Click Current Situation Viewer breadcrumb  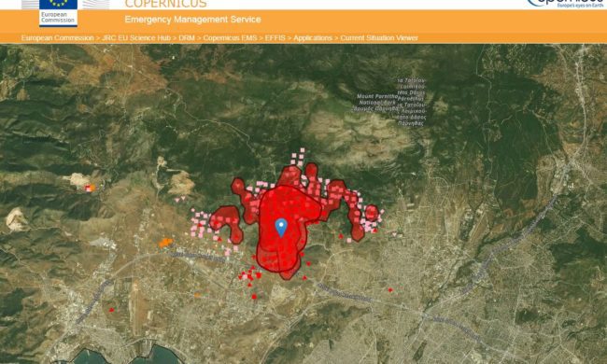point(379,38)
